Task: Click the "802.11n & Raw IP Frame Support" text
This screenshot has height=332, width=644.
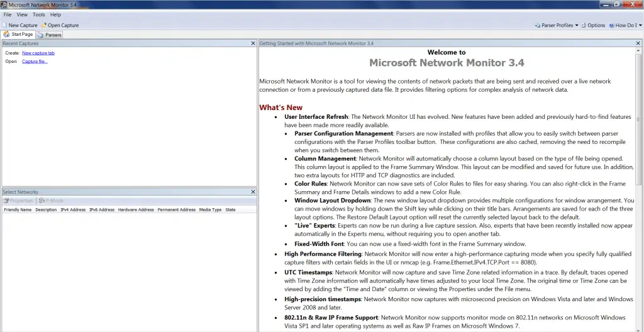Action: click(x=331, y=318)
